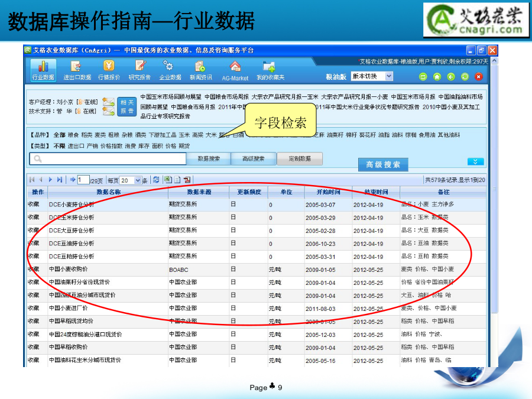Click the green back arrow round button
532x399 pixels.
coord(451,77)
